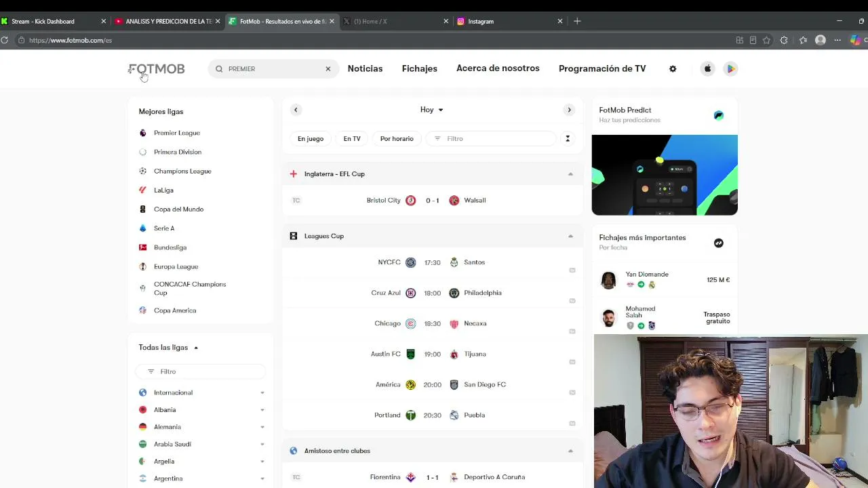This screenshot has height=488, width=868.
Task: Open the Hoy date dropdown
Action: tap(431, 110)
